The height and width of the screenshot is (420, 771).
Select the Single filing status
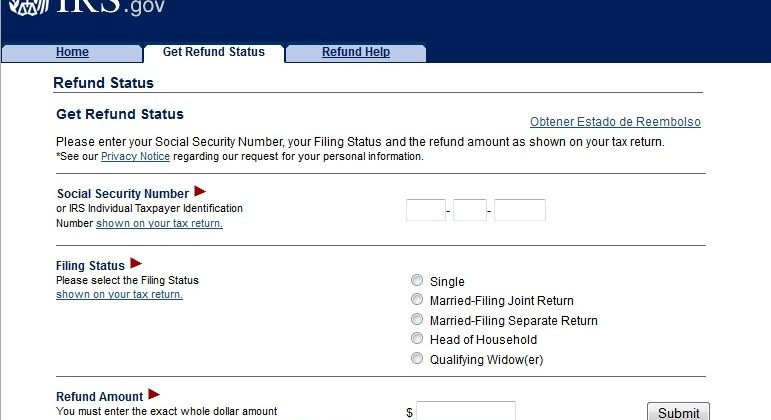point(417,280)
